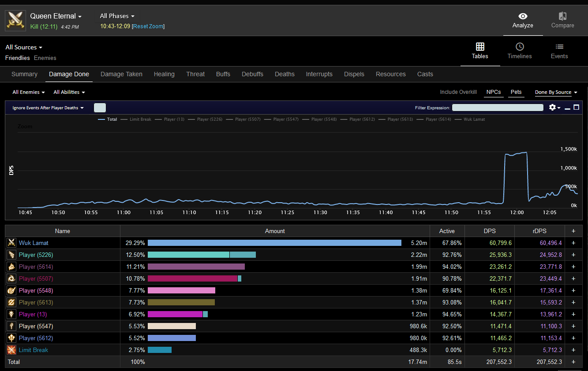Viewport: 588px width, 371px height.
Task: Switch to the Casts tab
Action: [425, 74]
